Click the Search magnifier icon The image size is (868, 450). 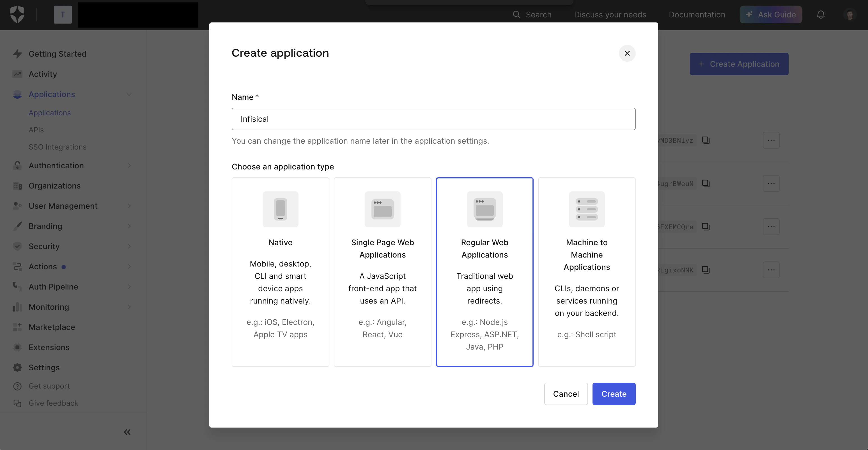tap(516, 15)
